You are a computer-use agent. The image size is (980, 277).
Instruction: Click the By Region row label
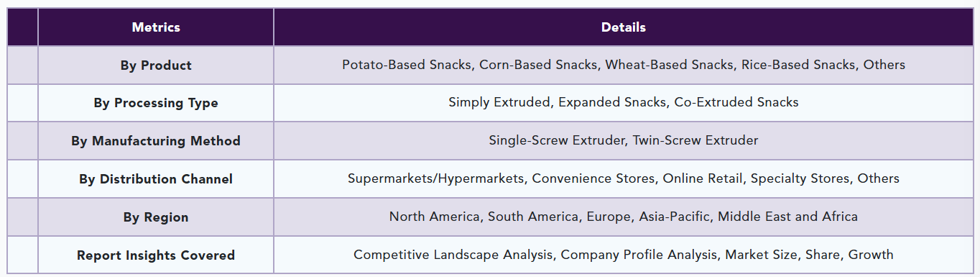[156, 217]
